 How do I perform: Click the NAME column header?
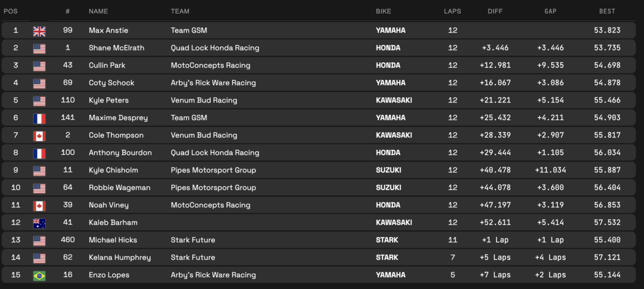tap(98, 11)
